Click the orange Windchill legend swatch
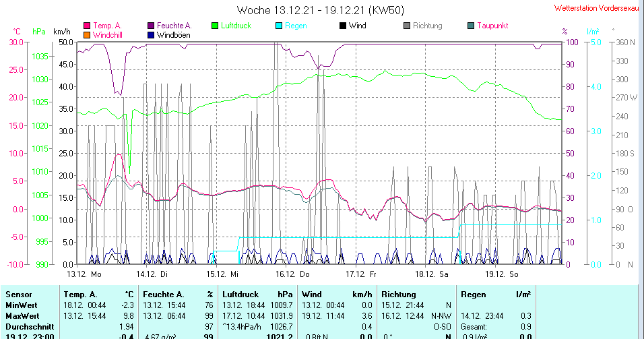This screenshot has height=339, width=644. (87, 34)
